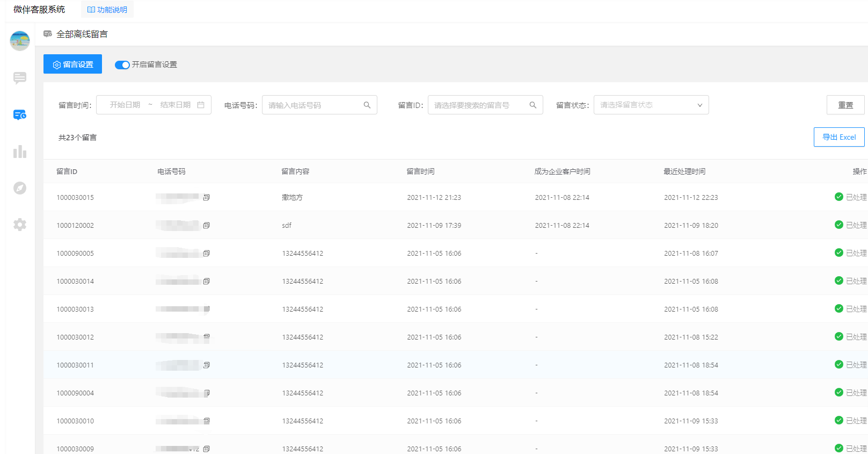868x454 pixels.
Task: Click 已处理 check icon for row 1000090005
Action: point(839,253)
